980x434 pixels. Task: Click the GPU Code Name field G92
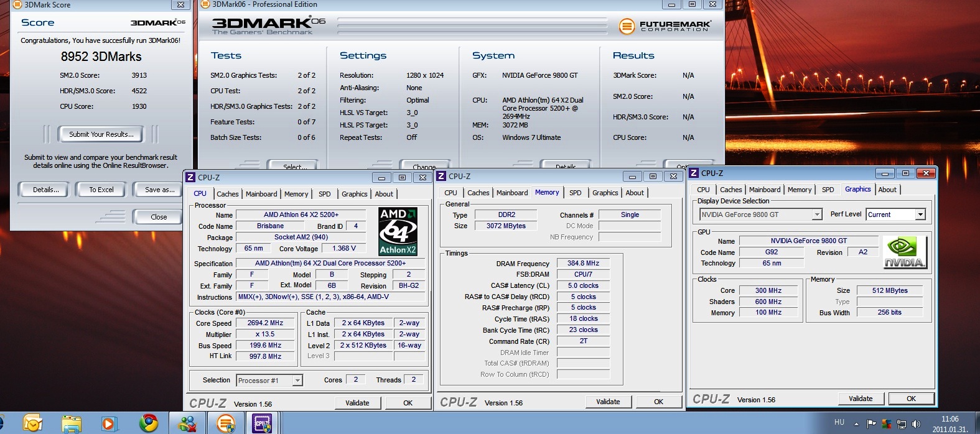pos(772,252)
